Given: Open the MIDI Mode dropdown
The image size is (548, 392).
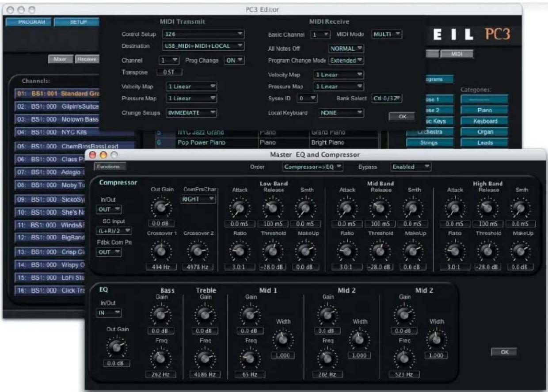Looking at the screenshot, I should (x=387, y=34).
